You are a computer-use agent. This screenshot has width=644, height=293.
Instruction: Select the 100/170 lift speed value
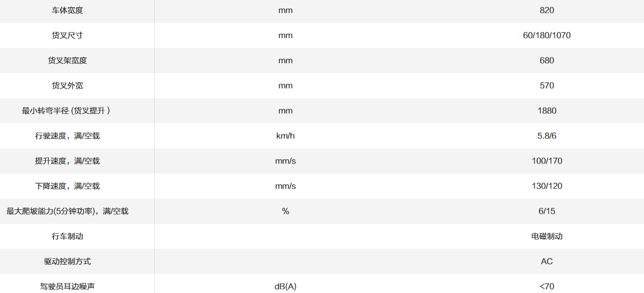[x=547, y=161]
